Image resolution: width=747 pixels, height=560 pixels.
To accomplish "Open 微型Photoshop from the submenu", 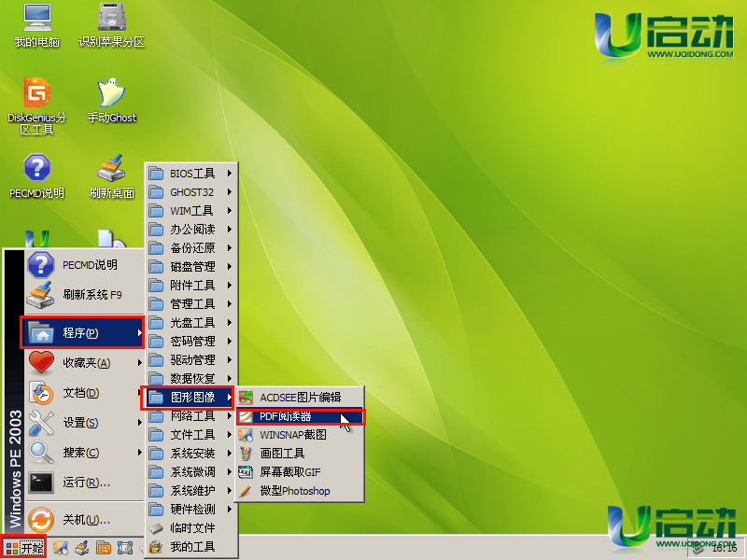I will point(301,491).
